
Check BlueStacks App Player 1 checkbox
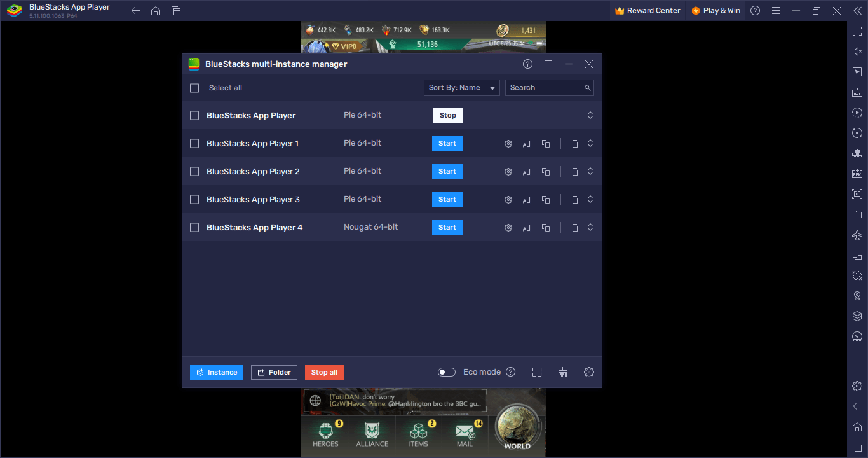(194, 144)
